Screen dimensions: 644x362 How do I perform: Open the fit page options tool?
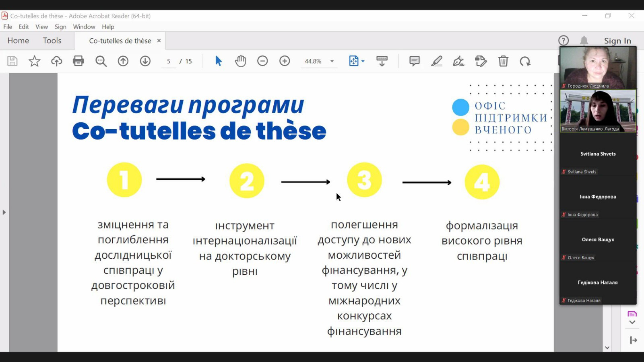tap(353, 61)
